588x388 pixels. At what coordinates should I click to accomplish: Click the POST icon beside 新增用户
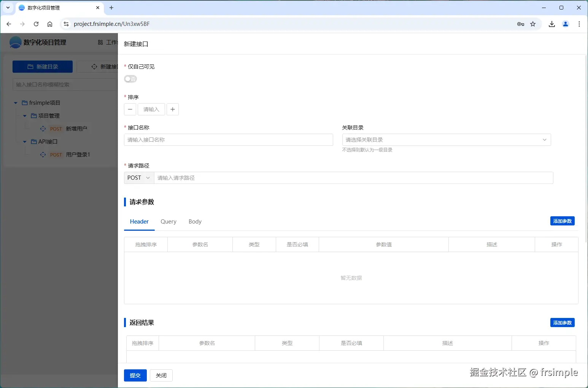click(43, 129)
